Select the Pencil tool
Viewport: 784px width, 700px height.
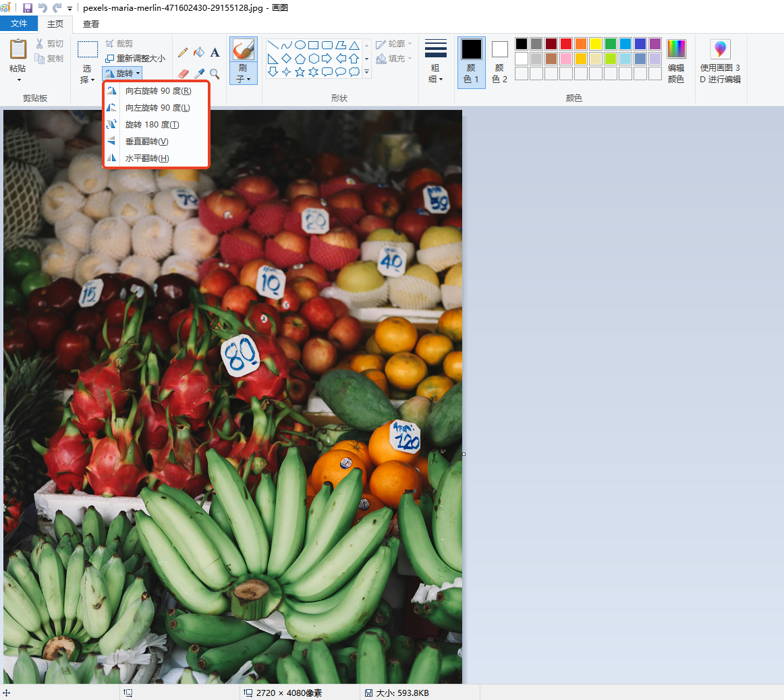183,53
